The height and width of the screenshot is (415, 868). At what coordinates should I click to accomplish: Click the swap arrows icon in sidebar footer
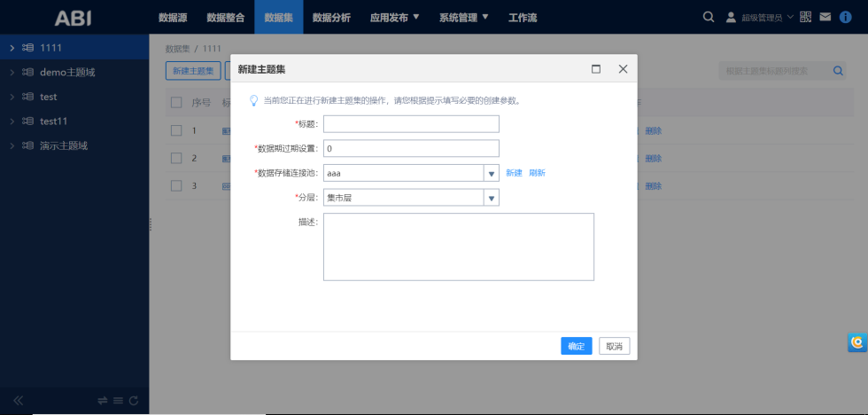103,401
